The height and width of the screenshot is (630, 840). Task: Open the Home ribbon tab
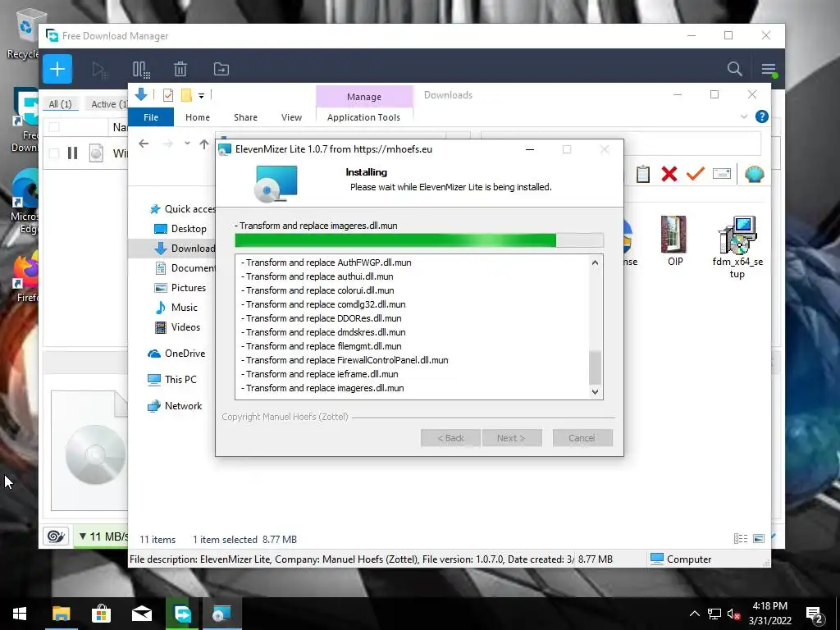pyautogui.click(x=198, y=117)
